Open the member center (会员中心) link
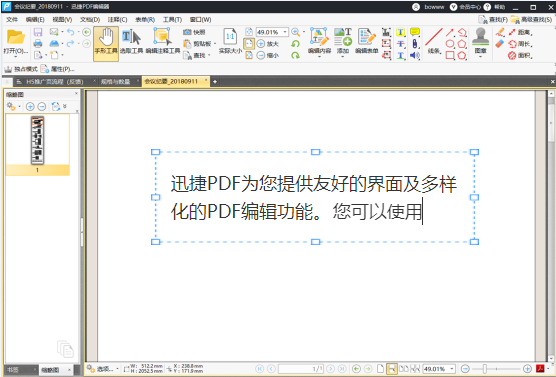This screenshot has width=556, height=377. click(466, 7)
